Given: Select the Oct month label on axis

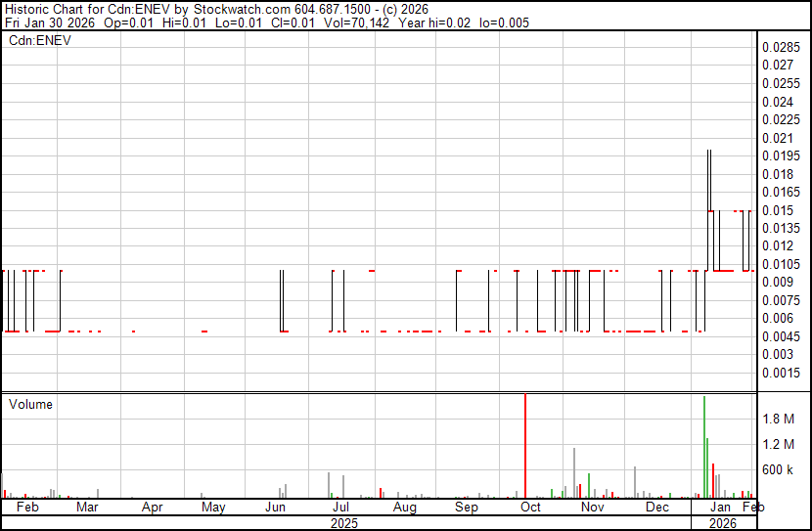Looking at the screenshot, I should pyautogui.click(x=530, y=508).
